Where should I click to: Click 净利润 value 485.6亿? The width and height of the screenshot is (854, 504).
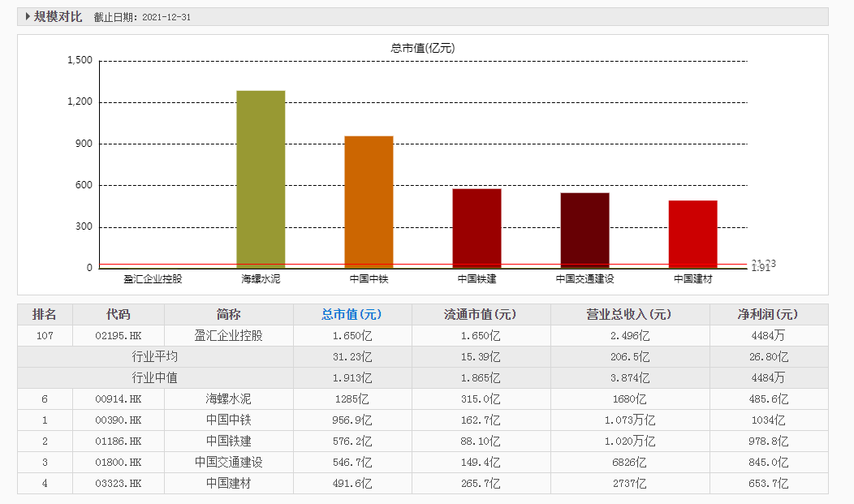point(768,399)
